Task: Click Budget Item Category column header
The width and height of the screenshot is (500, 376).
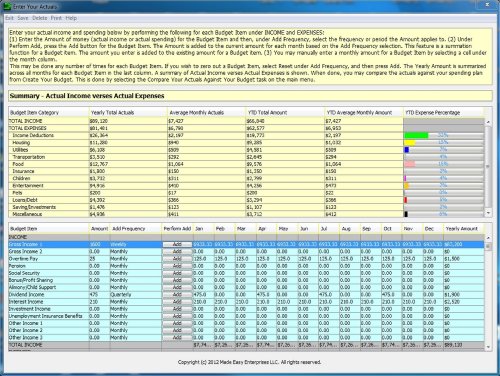Action: click(x=49, y=112)
